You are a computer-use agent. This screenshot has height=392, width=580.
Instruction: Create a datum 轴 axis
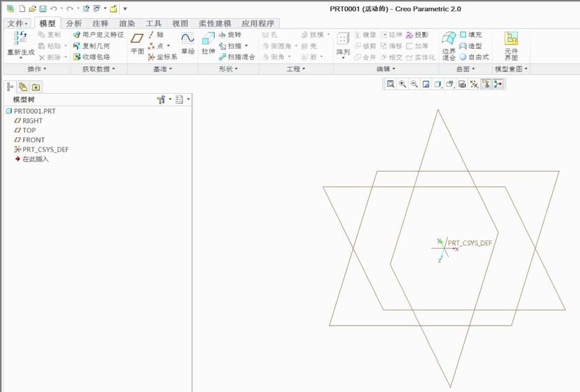point(156,35)
